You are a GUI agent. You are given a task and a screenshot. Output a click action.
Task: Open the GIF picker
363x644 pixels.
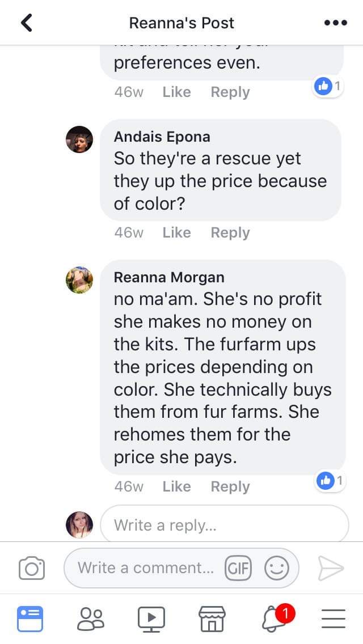tap(238, 567)
